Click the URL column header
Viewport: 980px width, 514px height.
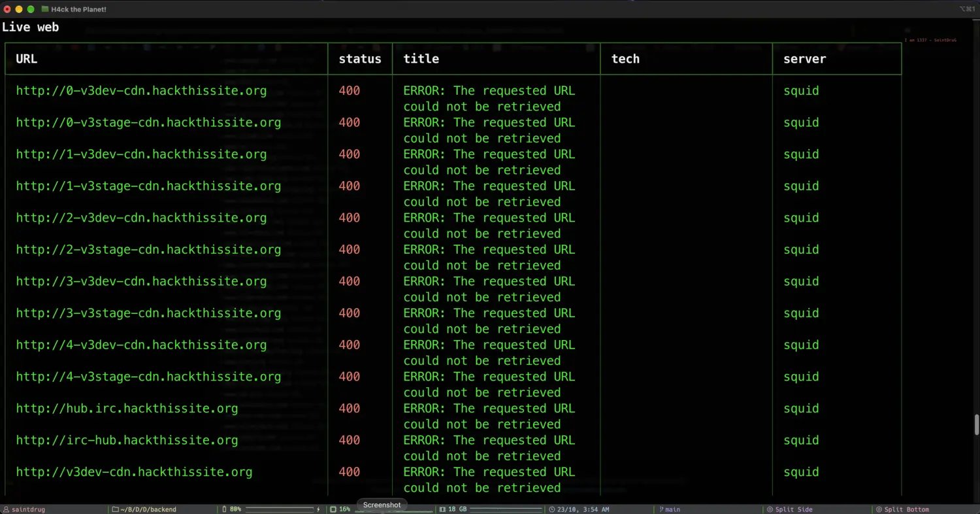pyautogui.click(x=27, y=59)
